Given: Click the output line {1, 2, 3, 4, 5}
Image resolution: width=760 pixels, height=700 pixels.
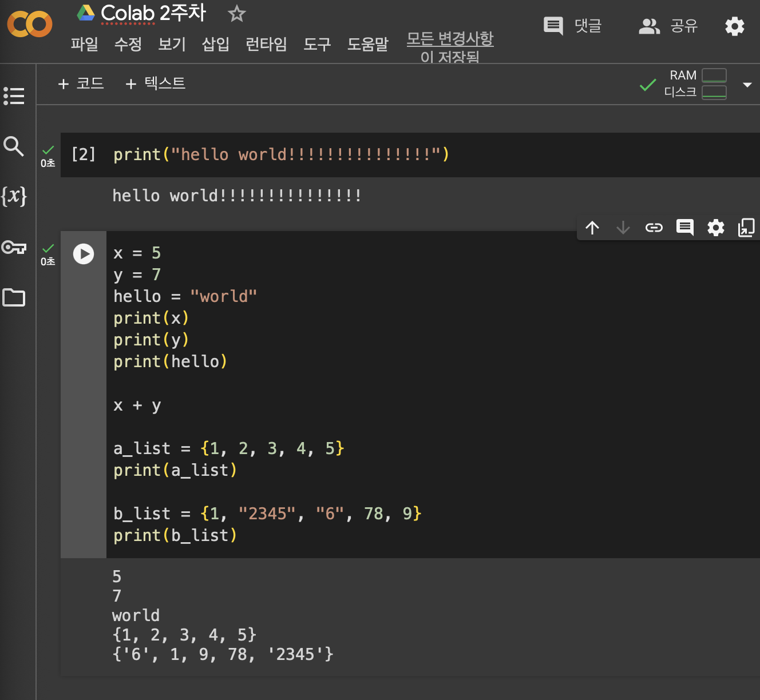Looking at the screenshot, I should pyautogui.click(x=184, y=635).
